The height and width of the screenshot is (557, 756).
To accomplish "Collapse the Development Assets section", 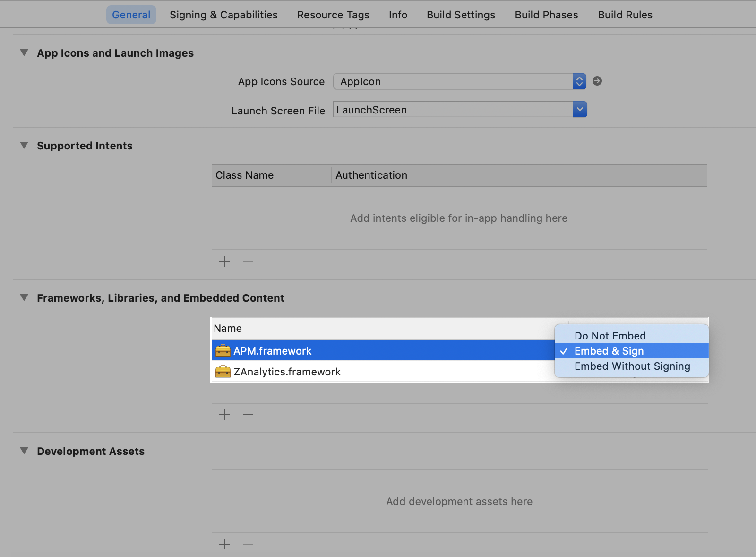I will (24, 451).
